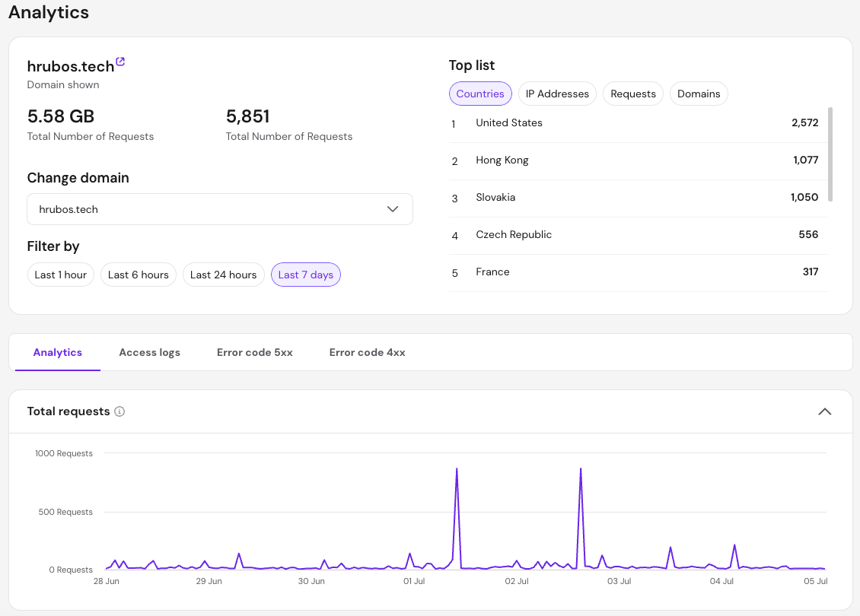860x616 pixels.
Task: Click the 01 Jul spike on chart
Action: point(457,469)
